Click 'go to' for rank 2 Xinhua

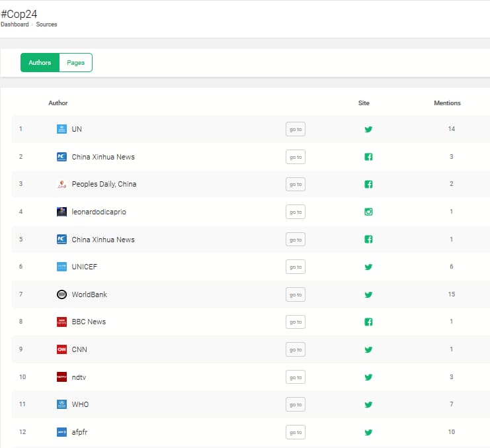[x=296, y=157]
